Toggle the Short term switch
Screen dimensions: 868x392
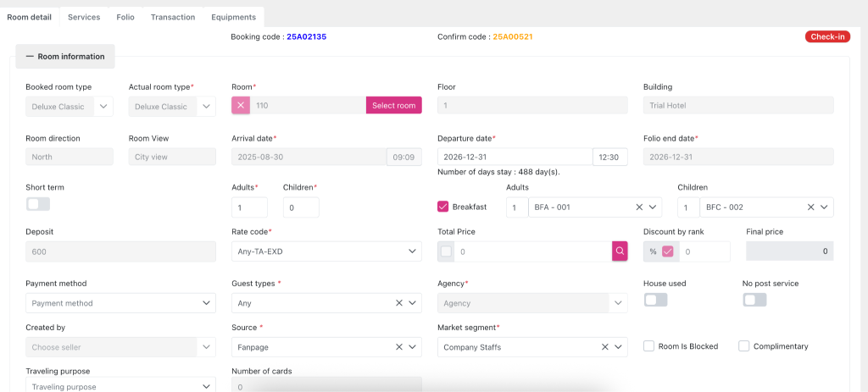click(38, 204)
